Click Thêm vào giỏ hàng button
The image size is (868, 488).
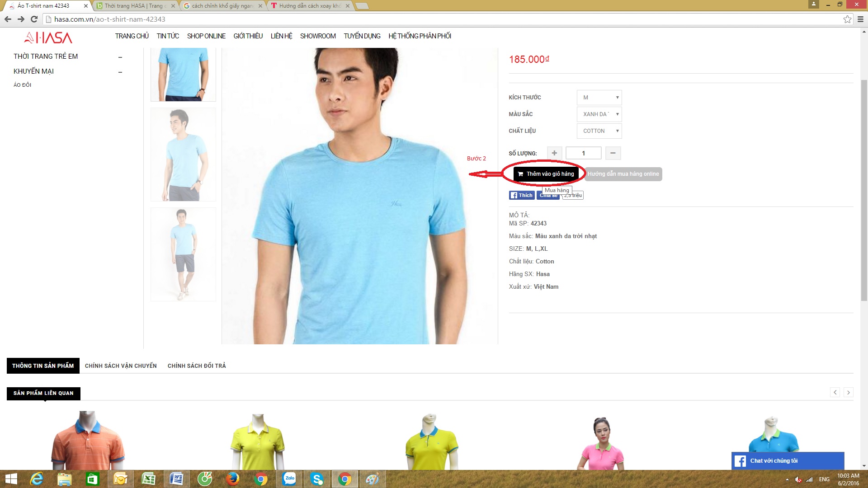[546, 174]
